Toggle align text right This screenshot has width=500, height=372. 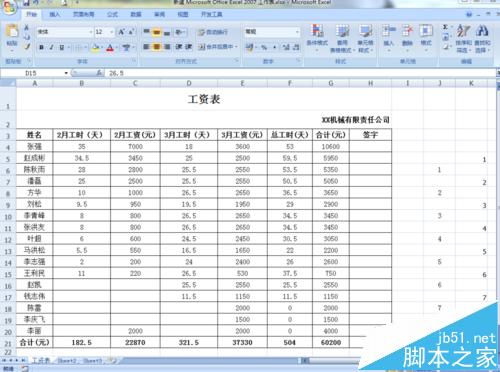tap(167, 47)
